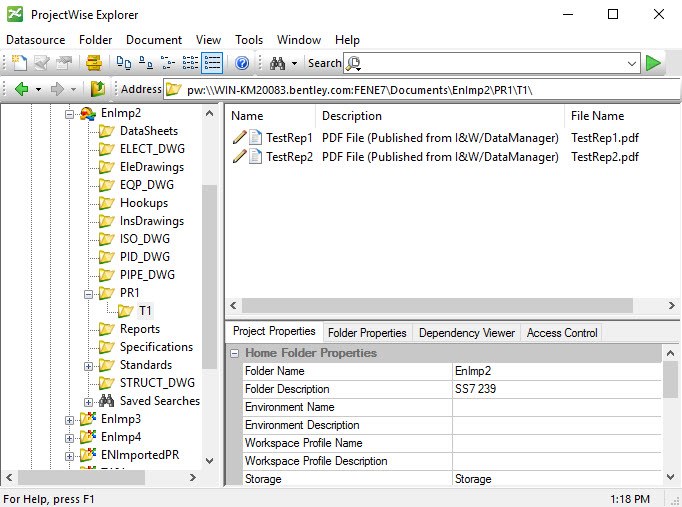Viewport: 682px width, 507px height.
Task: Click inside the Search input field
Action: click(x=491, y=63)
